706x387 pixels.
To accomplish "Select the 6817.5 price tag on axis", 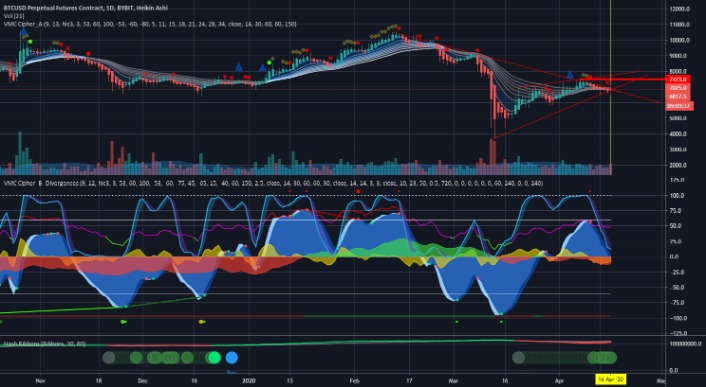I will pyautogui.click(x=677, y=97).
